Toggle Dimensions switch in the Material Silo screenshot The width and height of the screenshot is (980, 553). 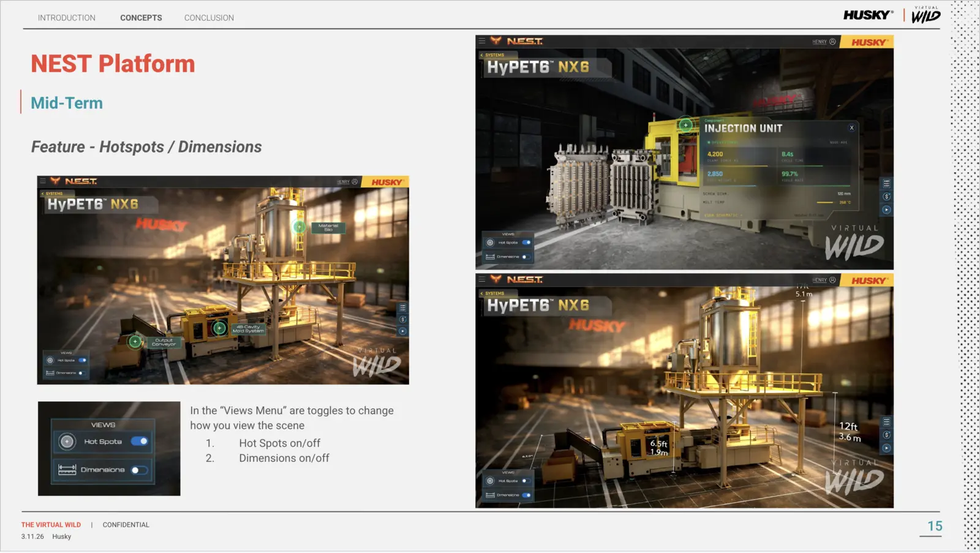(81, 373)
